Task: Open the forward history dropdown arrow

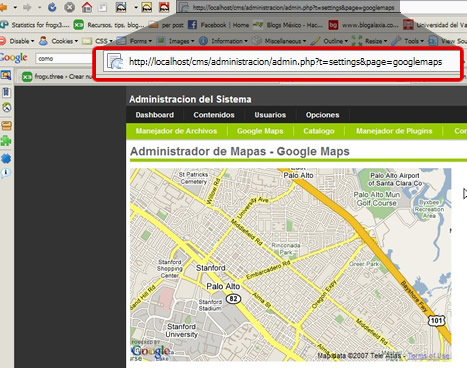Action: pyautogui.click(x=39, y=7)
